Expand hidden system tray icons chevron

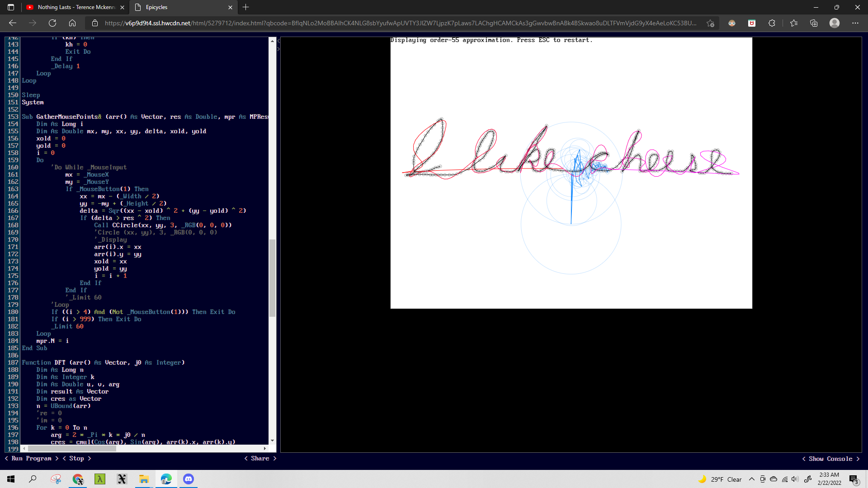click(751, 479)
